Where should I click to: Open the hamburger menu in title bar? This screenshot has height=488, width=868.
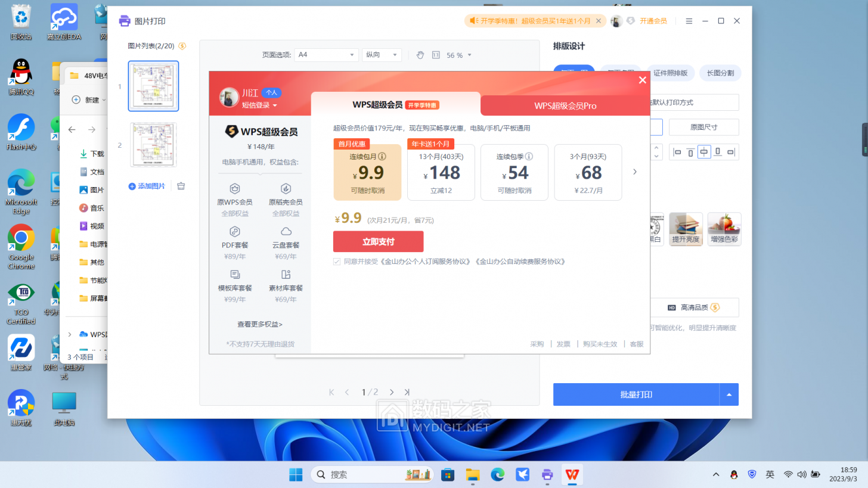click(x=689, y=21)
